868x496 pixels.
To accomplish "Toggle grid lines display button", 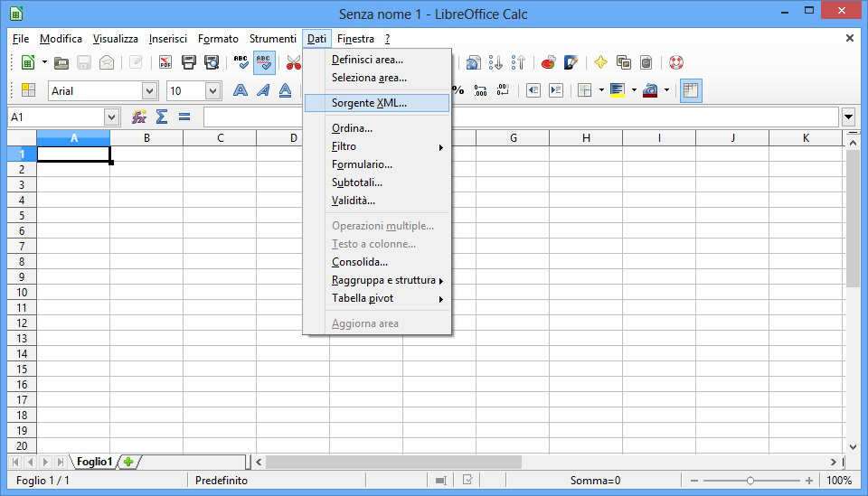I will click(x=691, y=90).
